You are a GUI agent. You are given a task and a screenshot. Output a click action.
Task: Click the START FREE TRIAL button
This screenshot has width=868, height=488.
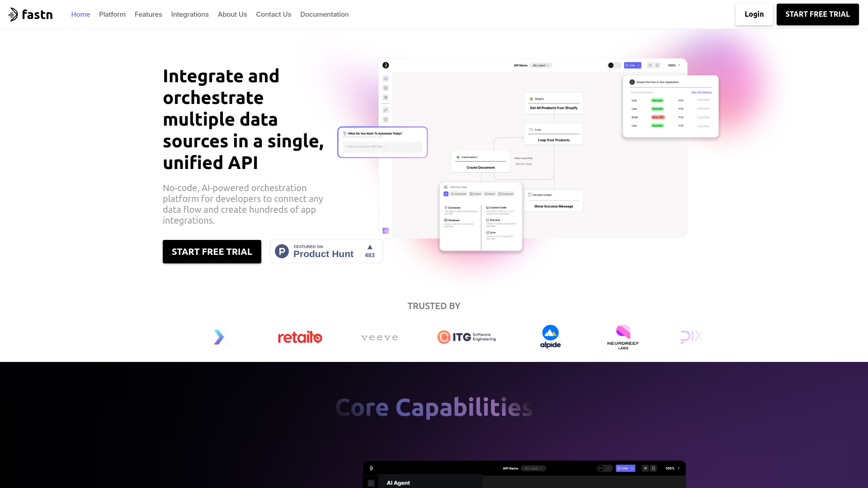[x=817, y=14]
